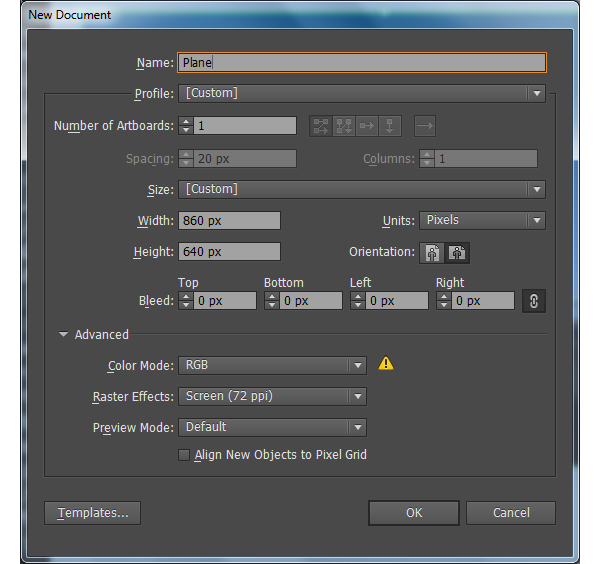Increase Right bleed with up arrow
The height and width of the screenshot is (564, 600).
[x=444, y=297]
